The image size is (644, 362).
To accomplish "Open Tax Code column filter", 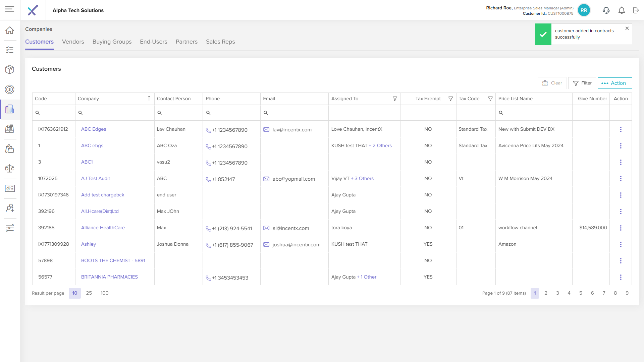I will click(490, 99).
